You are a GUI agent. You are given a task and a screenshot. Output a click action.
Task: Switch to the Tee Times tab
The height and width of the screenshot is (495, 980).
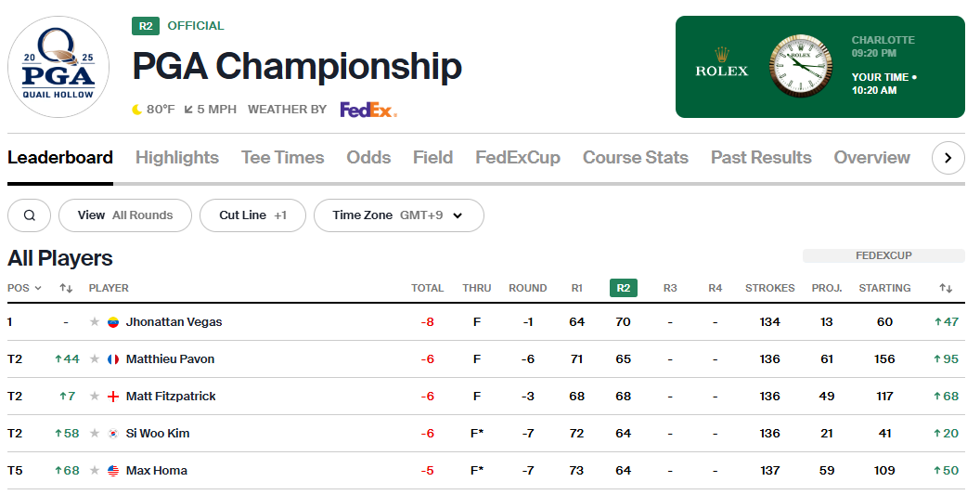point(282,158)
